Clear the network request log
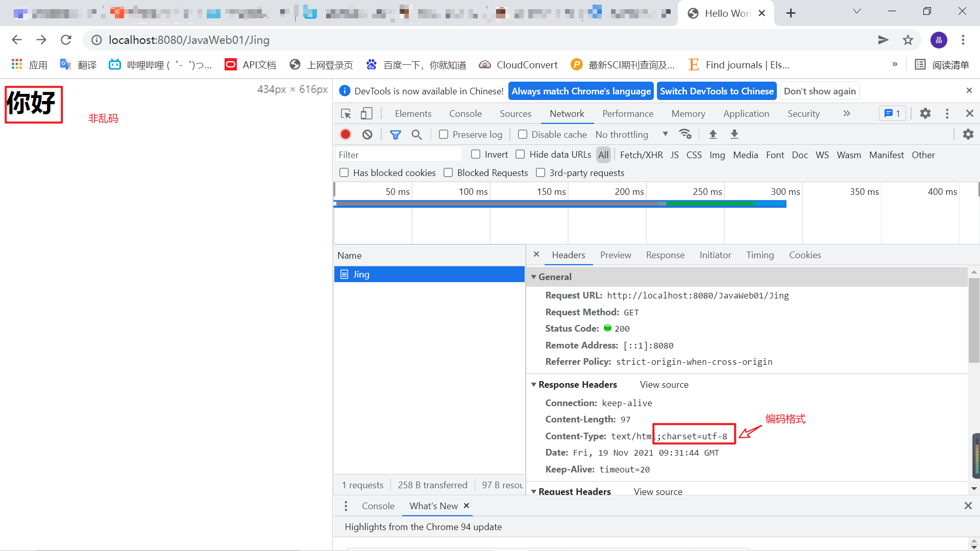Image resolution: width=980 pixels, height=551 pixels. tap(367, 134)
